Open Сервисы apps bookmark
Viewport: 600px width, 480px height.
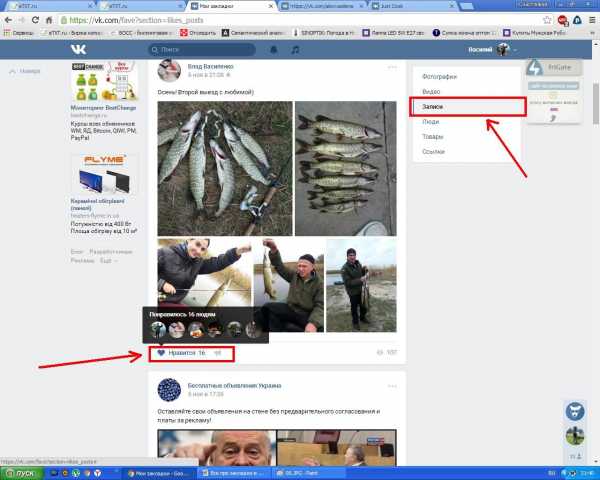tap(18, 33)
